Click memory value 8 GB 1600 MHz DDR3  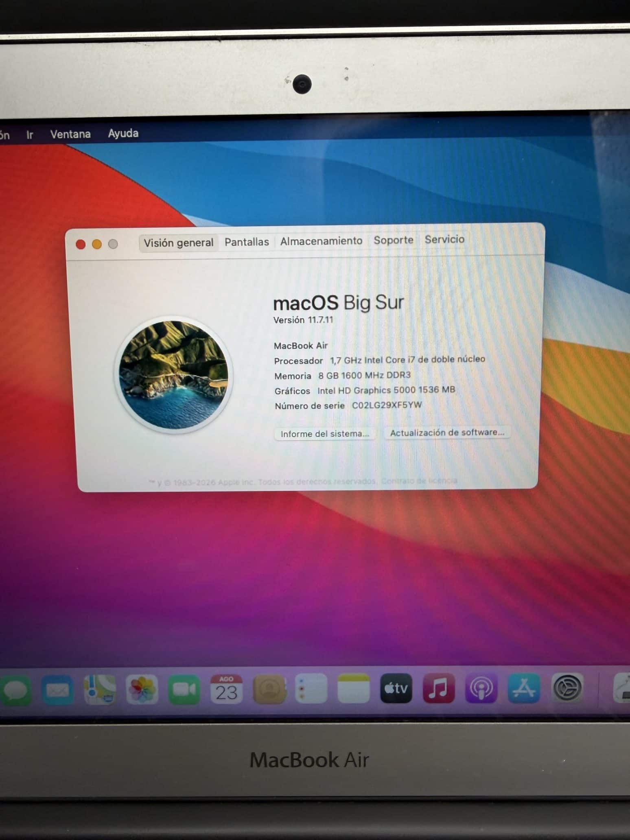[364, 375]
